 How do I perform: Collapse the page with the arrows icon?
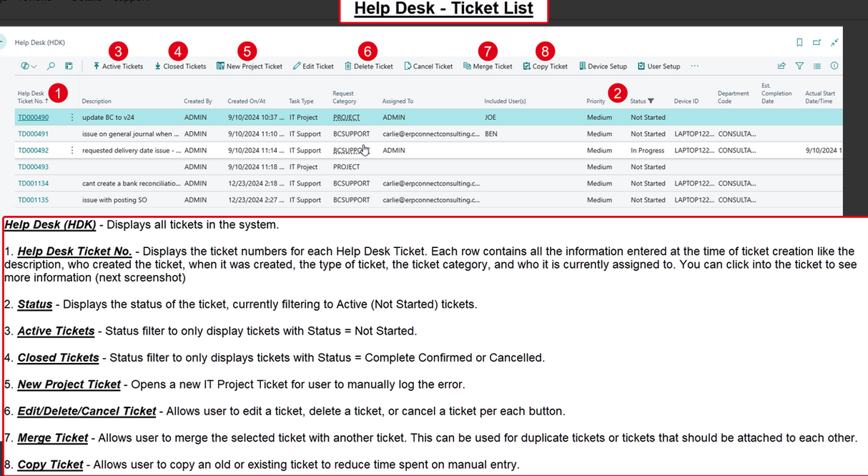(x=834, y=42)
